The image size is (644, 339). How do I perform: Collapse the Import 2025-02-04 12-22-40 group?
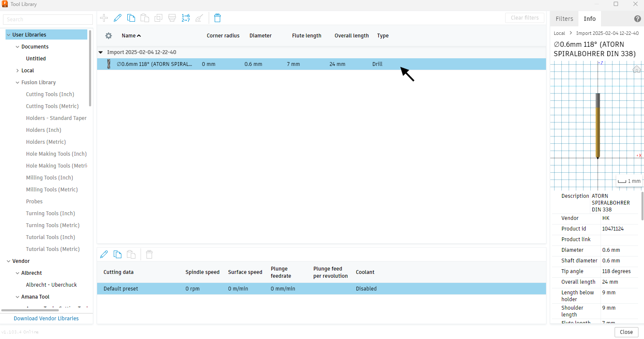pyautogui.click(x=101, y=52)
